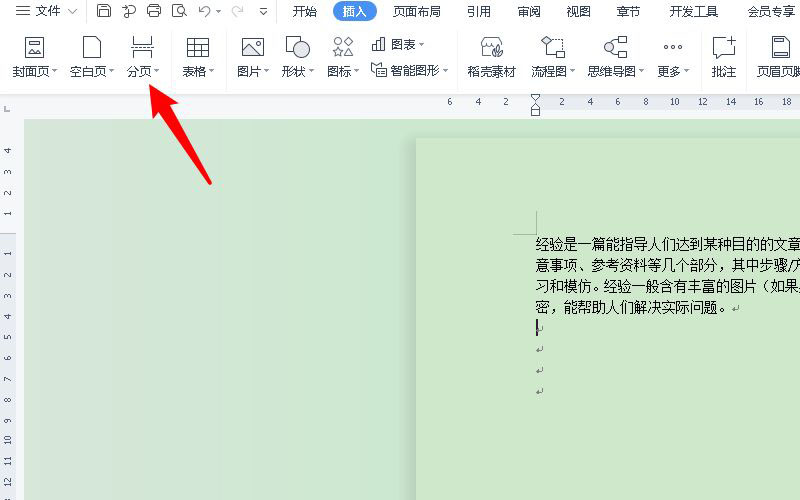800x500 pixels.
Task: Switch to the 开始 tab
Action: point(304,11)
